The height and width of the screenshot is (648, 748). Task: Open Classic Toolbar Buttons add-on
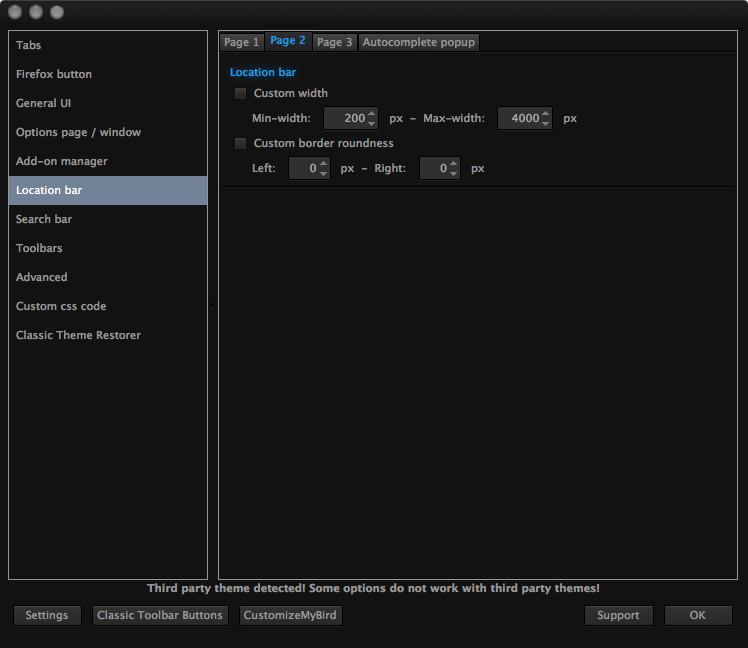click(160, 615)
